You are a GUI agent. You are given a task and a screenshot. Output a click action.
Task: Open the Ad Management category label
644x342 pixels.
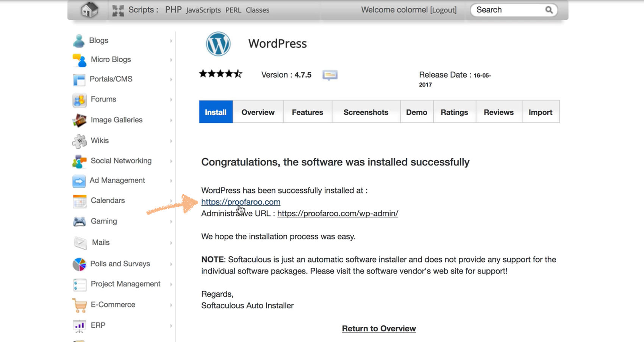pyautogui.click(x=117, y=180)
